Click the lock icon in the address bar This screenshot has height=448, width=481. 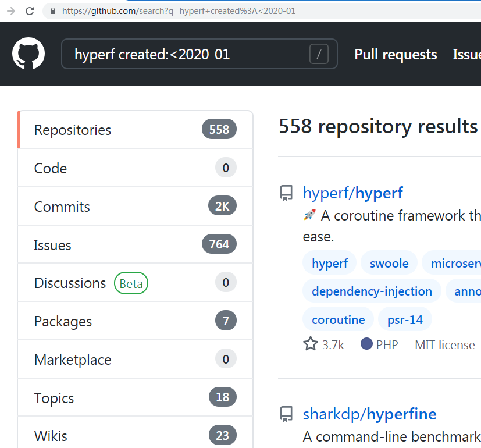tap(53, 11)
